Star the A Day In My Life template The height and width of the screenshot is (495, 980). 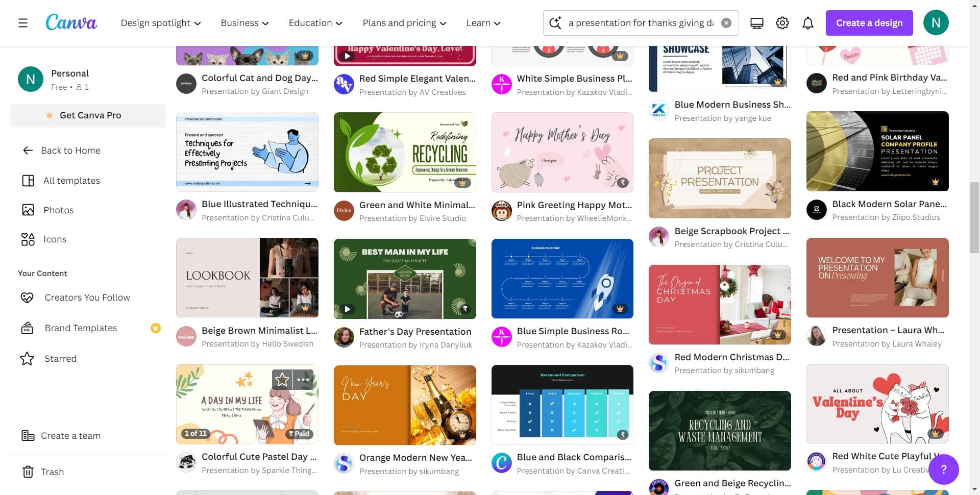pos(281,380)
